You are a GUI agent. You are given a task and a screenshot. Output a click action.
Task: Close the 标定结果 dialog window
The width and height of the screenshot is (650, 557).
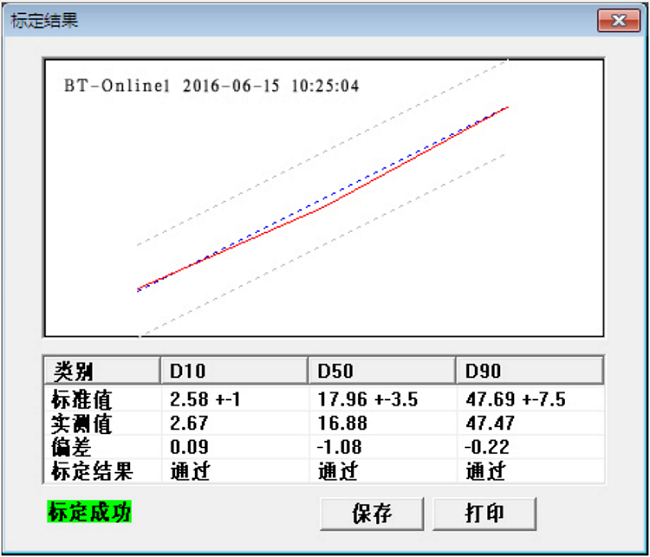point(618,20)
